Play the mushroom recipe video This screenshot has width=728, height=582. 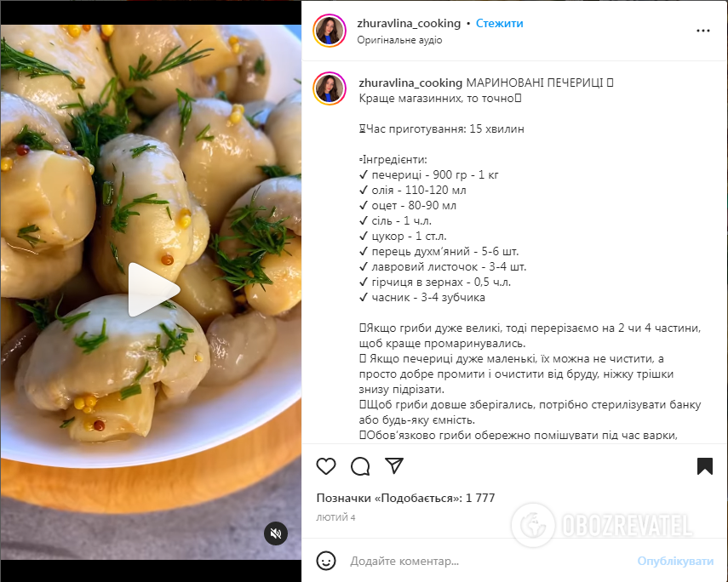coord(153,289)
